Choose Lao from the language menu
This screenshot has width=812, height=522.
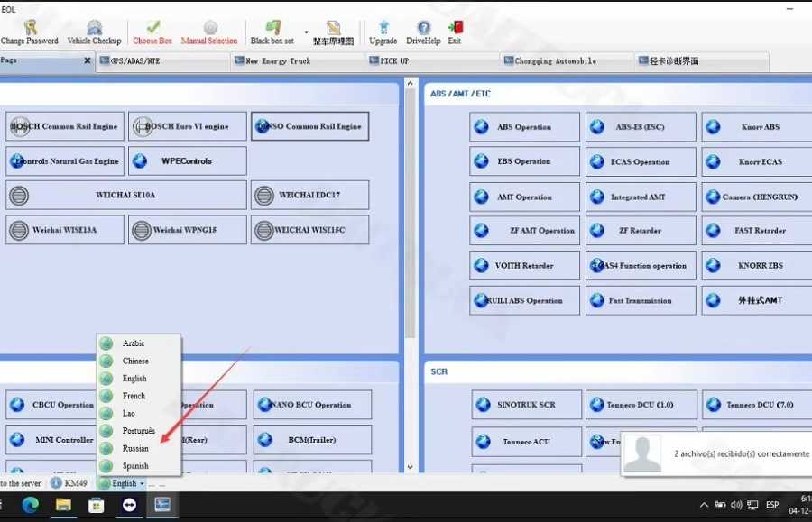(x=139, y=413)
